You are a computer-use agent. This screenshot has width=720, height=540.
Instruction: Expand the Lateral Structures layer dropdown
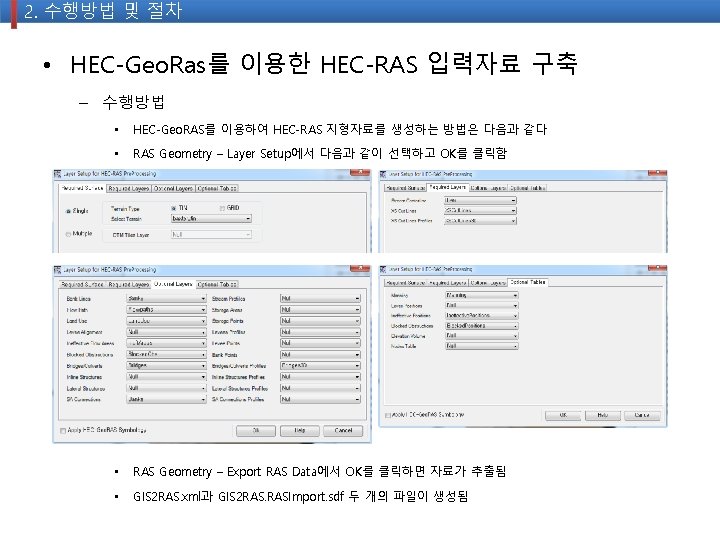pyautogui.click(x=166, y=388)
